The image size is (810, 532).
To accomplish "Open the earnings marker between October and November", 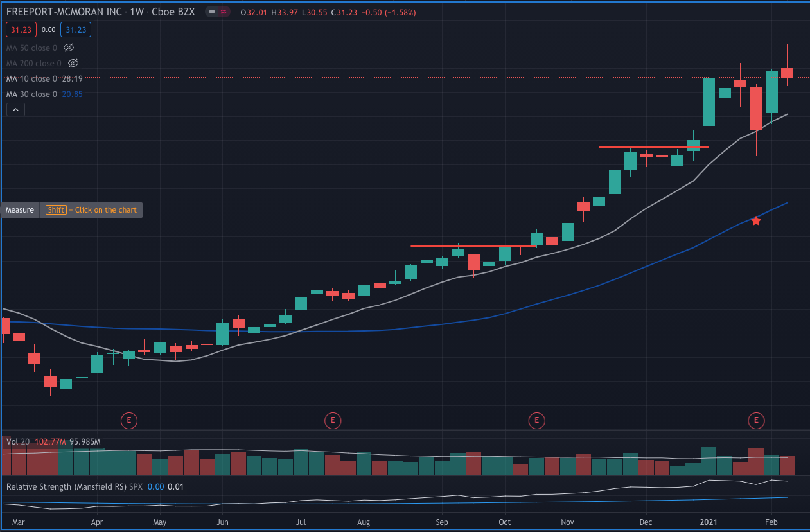I will [536, 421].
